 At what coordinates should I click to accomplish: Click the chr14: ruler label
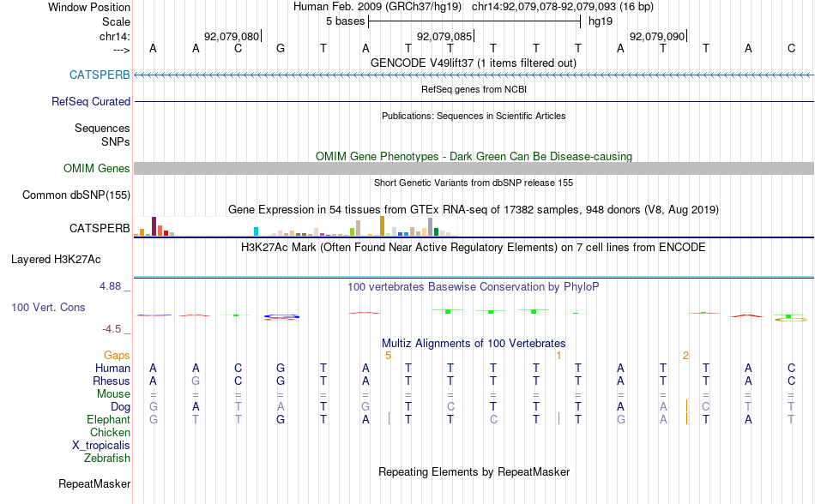tap(115, 37)
